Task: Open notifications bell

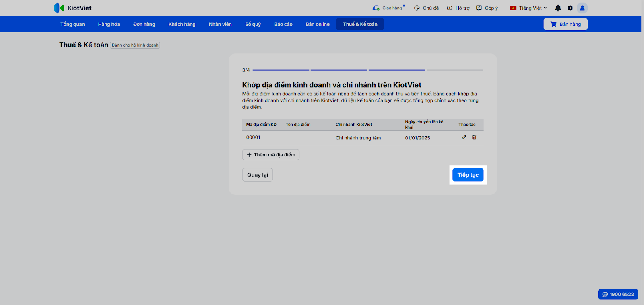Action: click(x=558, y=8)
